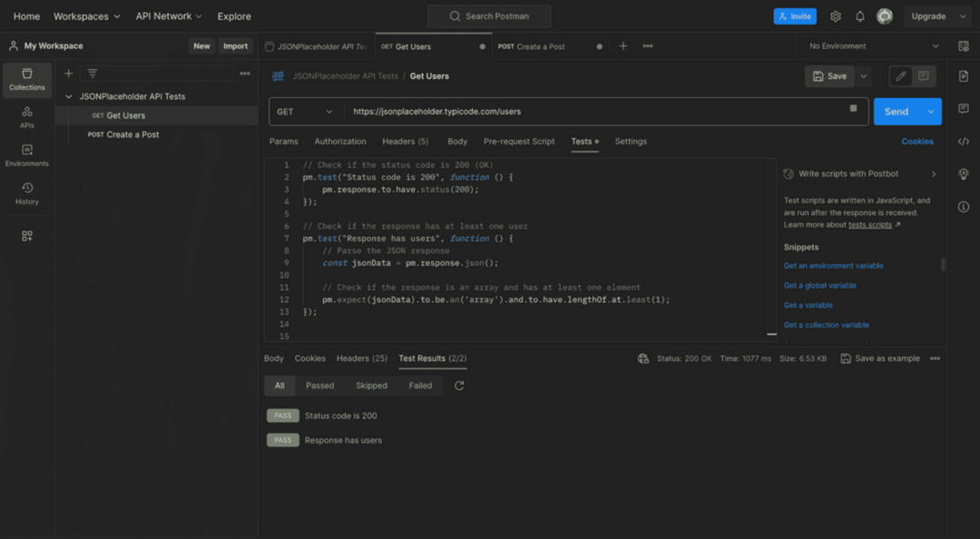Filter test results to Failed

click(420, 386)
